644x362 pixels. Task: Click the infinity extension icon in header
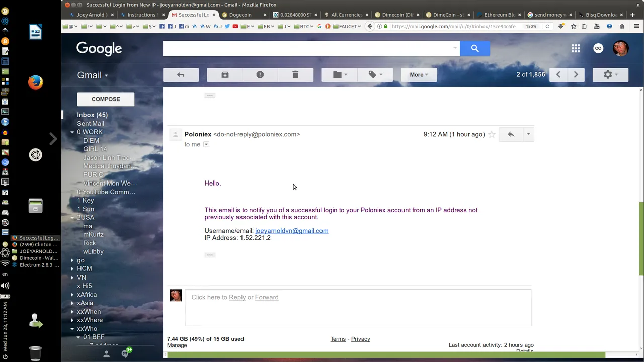pos(598,48)
